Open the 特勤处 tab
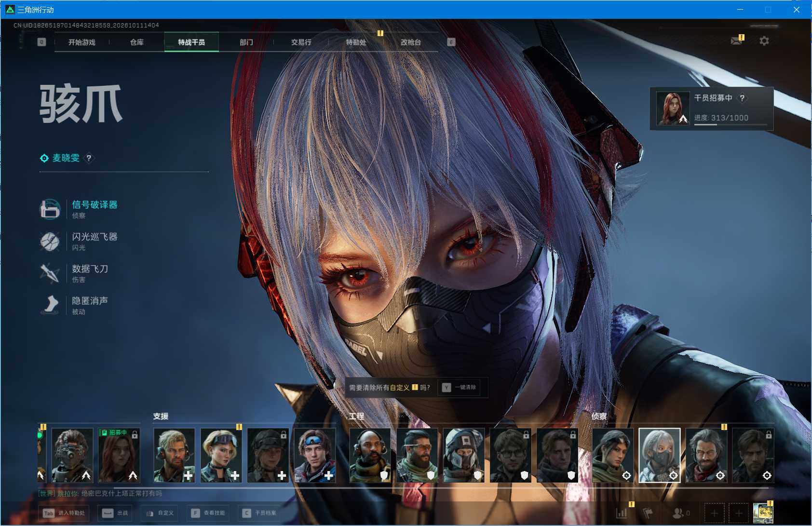Screen dimensions: 812x526 (x=356, y=42)
